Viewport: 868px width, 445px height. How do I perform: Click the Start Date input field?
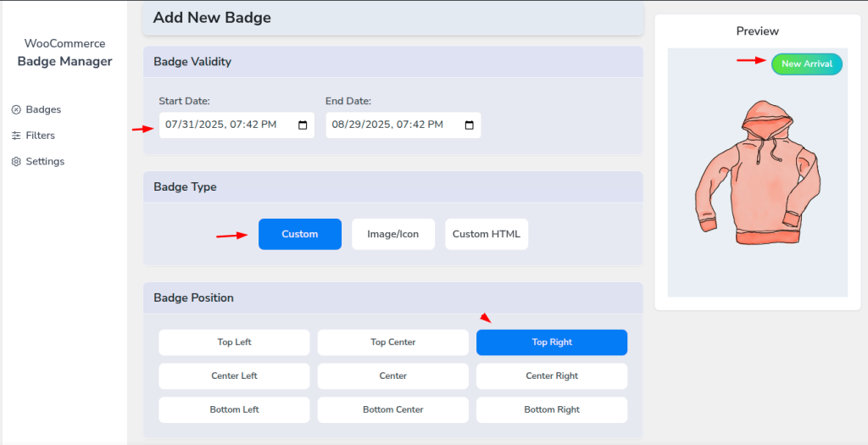click(x=237, y=125)
